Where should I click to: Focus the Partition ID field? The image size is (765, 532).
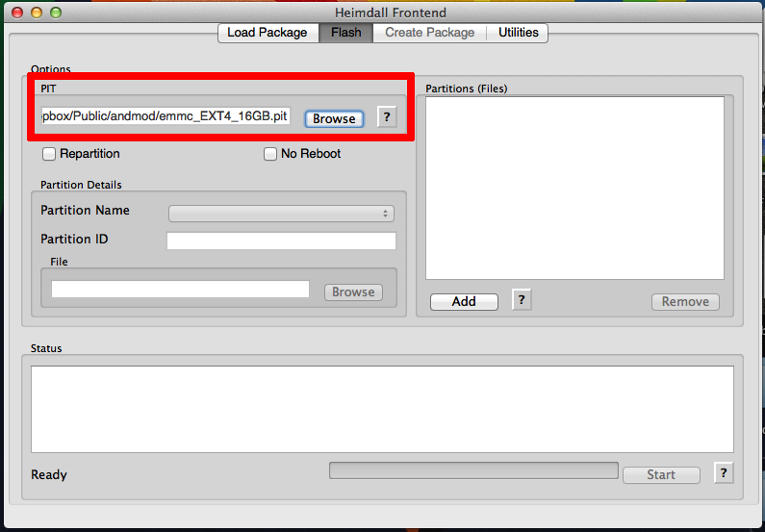pos(282,241)
